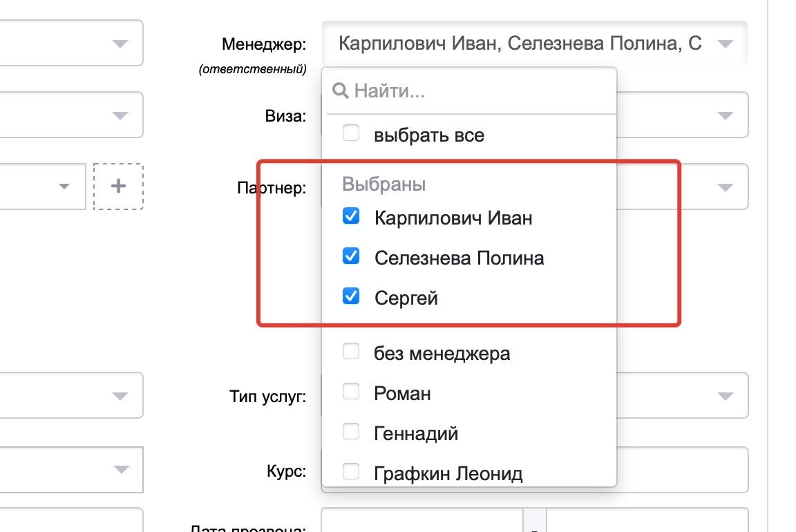
Task: Open the Виза dropdown arrow
Action: coord(724,115)
